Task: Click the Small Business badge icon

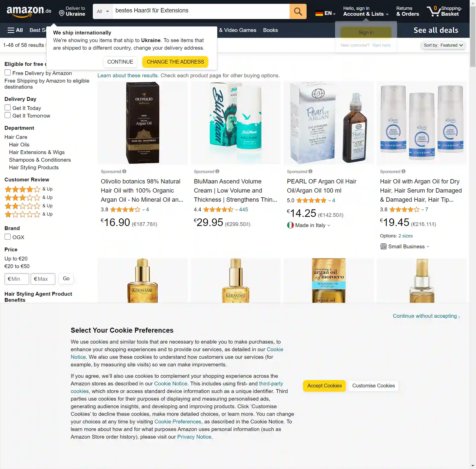Action: coord(383,246)
